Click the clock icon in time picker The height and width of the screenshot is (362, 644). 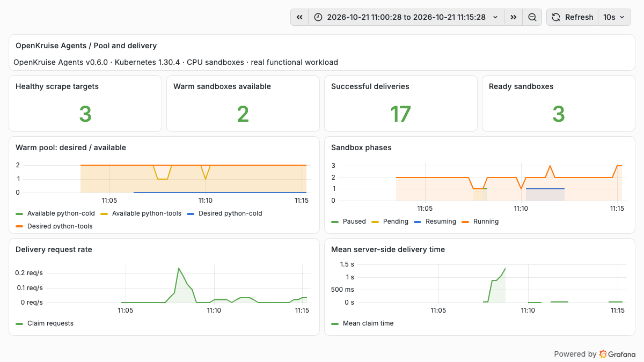[x=318, y=17]
